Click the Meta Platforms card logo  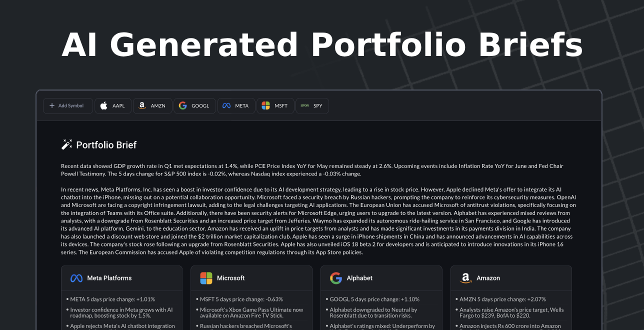pos(76,278)
